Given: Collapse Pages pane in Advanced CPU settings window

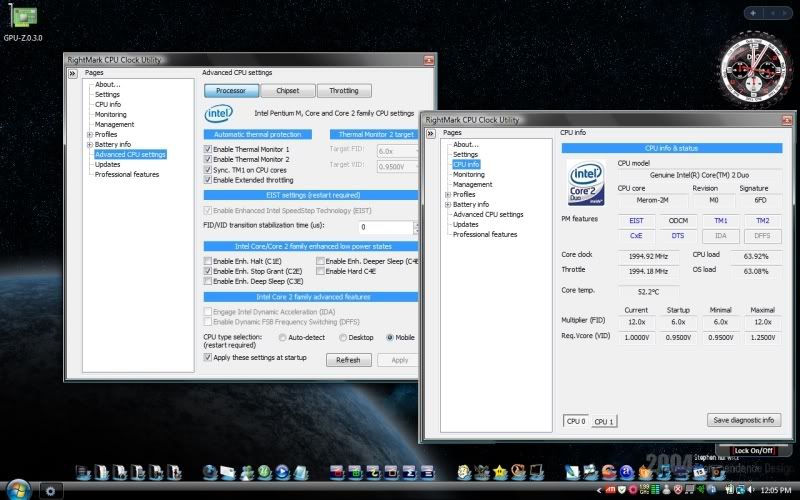Looking at the screenshot, I should point(72,73).
